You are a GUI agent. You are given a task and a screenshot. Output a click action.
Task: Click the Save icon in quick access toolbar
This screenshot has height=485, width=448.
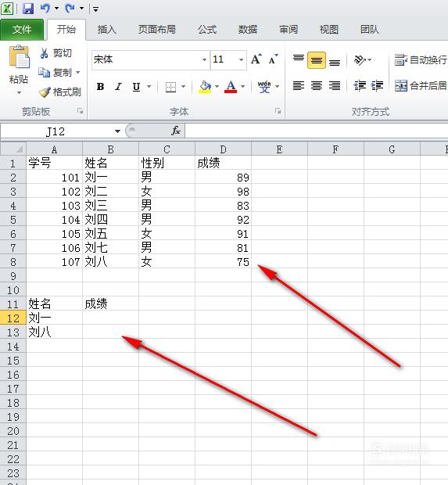pos(28,9)
